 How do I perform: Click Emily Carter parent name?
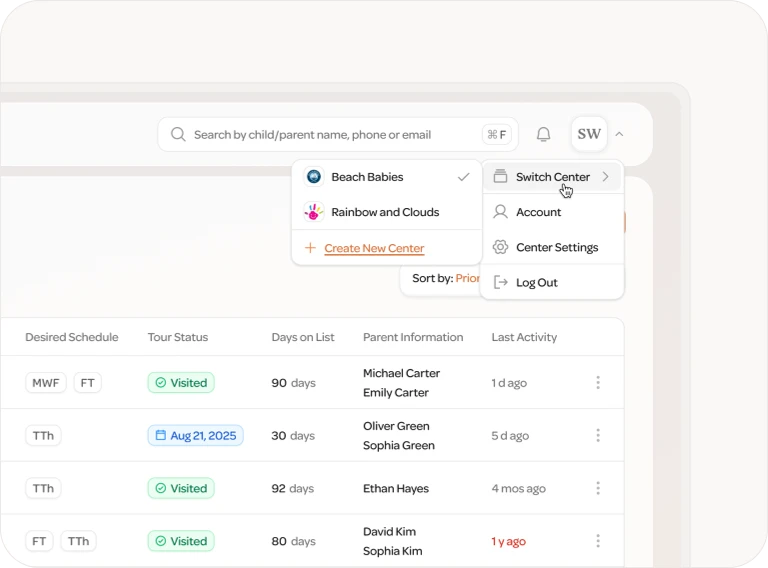396,393
